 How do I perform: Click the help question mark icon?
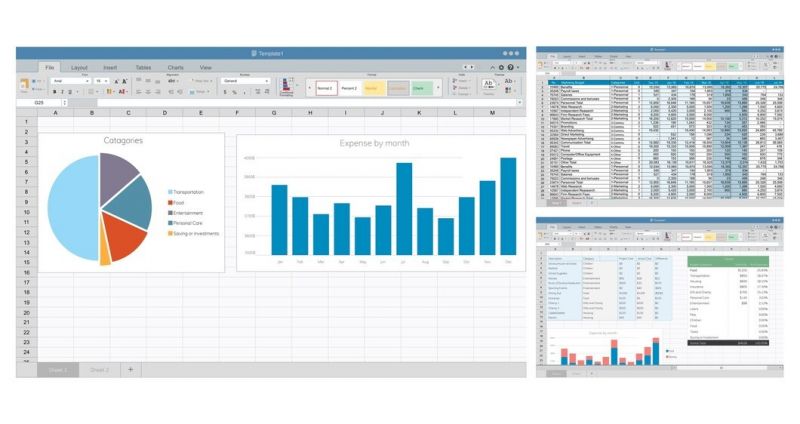[x=510, y=67]
